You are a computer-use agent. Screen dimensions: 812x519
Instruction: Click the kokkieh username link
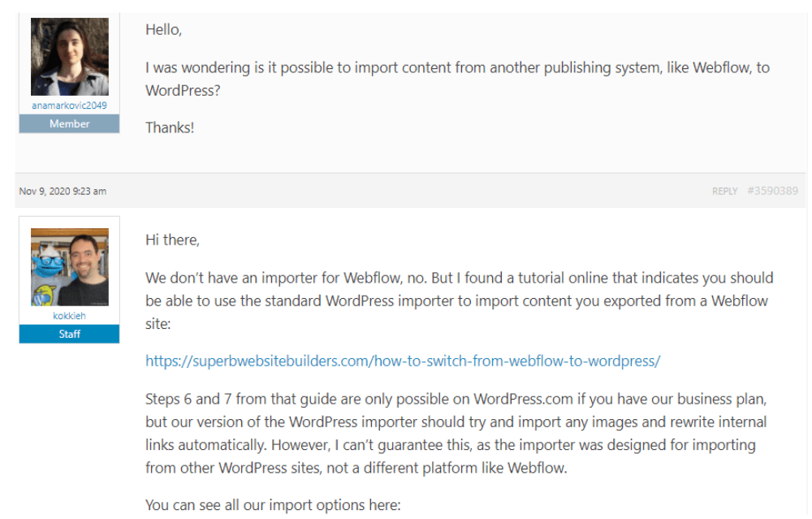(69, 315)
